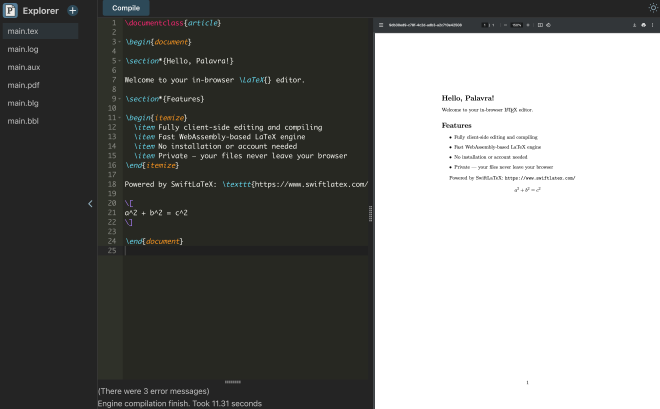The image size is (660, 409).
Task: Click the editor-preview vertical divider handle
Action: click(x=371, y=212)
